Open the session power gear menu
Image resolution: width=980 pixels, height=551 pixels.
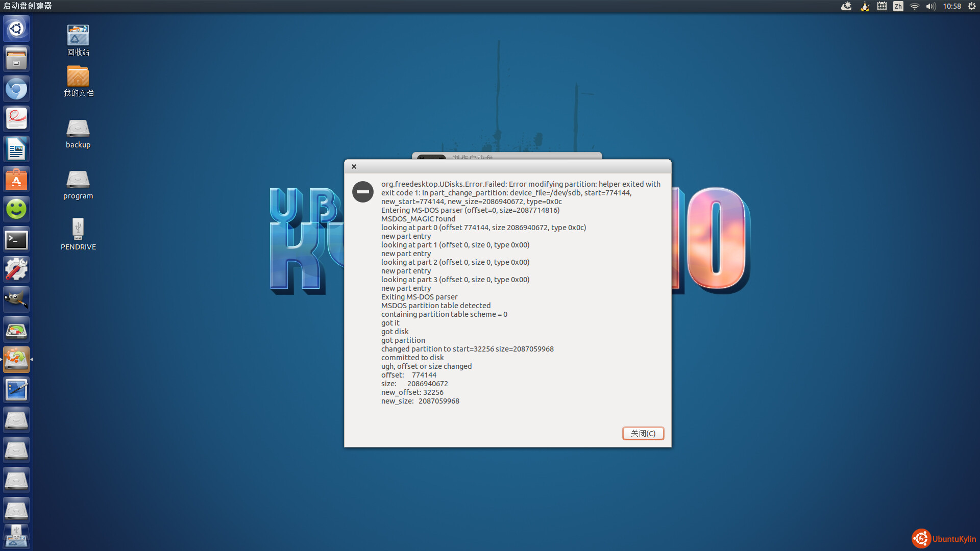972,6
